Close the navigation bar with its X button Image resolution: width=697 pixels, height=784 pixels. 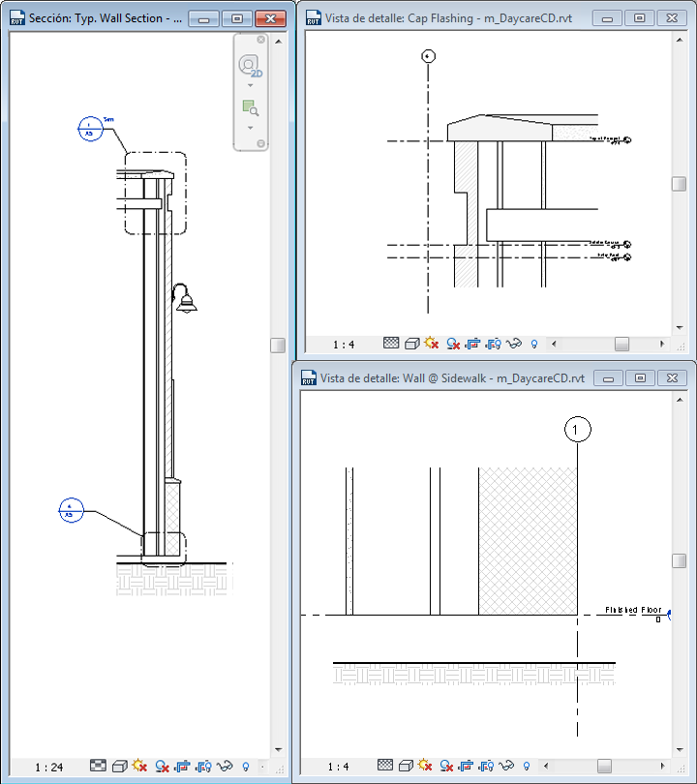260,40
